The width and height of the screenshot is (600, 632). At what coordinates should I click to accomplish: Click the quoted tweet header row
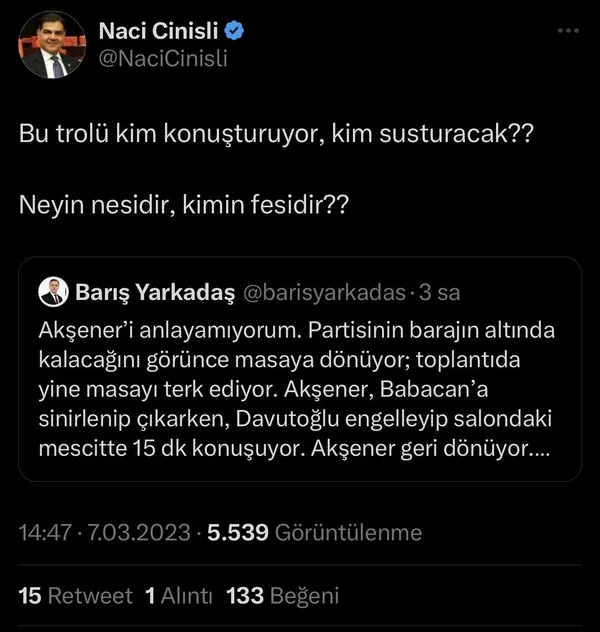(x=250, y=293)
